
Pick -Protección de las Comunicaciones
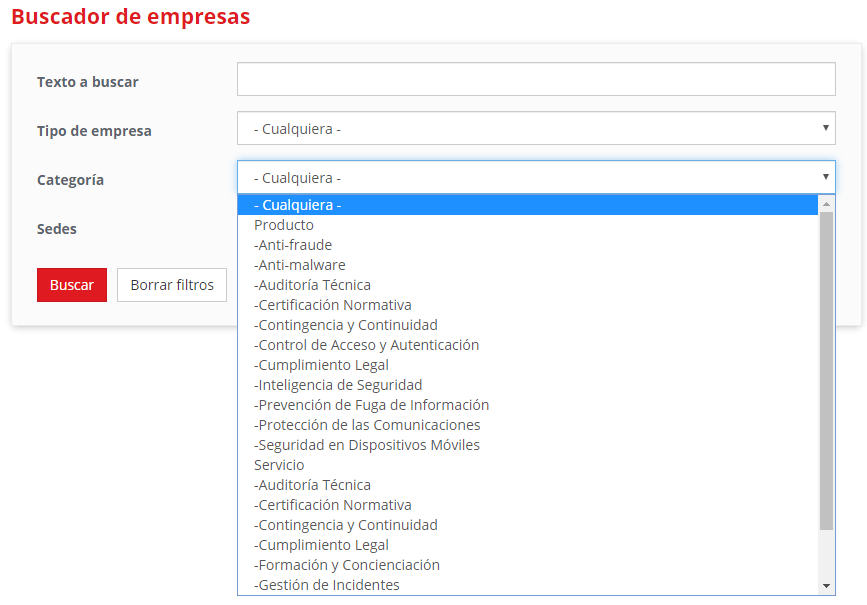click(x=367, y=425)
